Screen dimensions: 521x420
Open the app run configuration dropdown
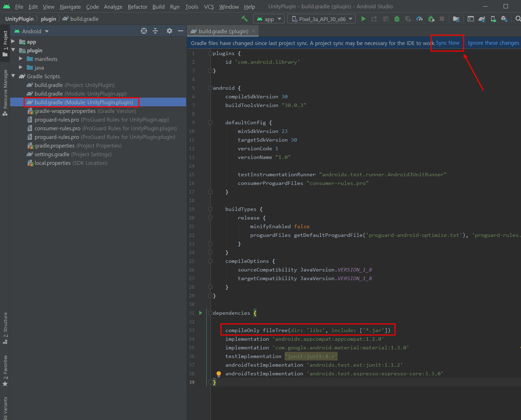[x=269, y=19]
